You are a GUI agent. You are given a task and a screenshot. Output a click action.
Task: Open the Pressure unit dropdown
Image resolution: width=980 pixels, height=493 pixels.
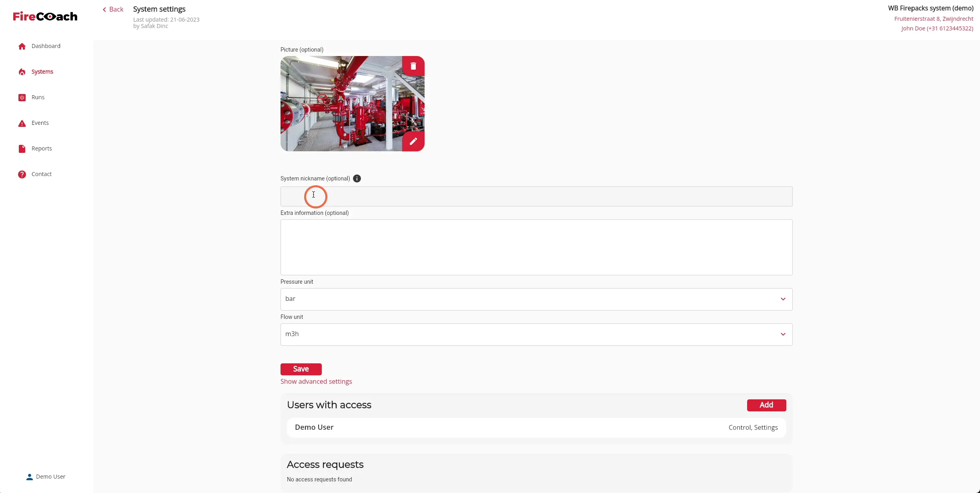point(536,299)
